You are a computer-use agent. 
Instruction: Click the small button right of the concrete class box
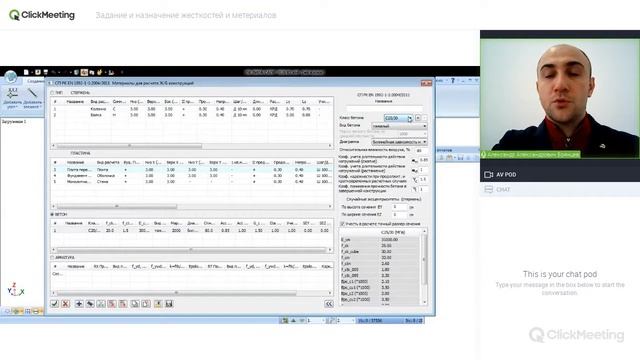[x=418, y=118]
